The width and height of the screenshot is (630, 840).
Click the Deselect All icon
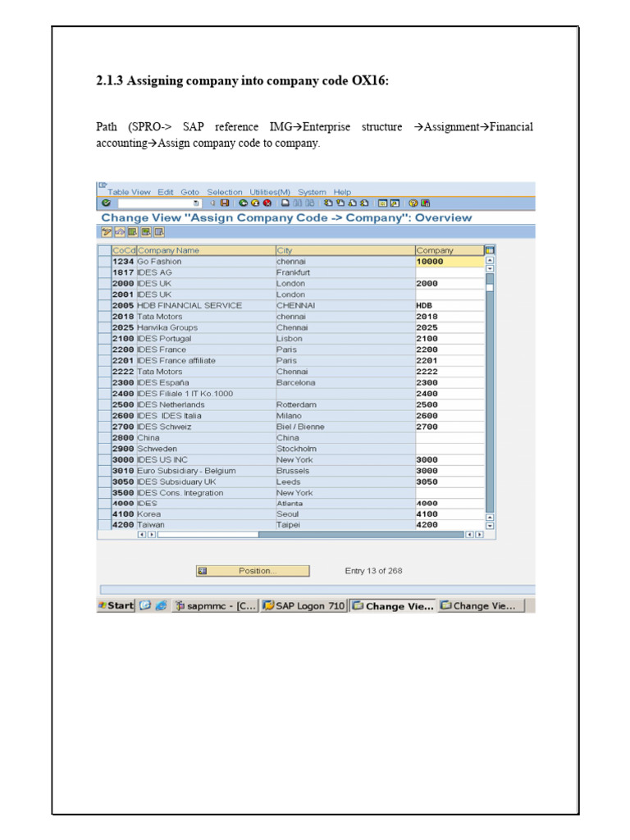158,232
